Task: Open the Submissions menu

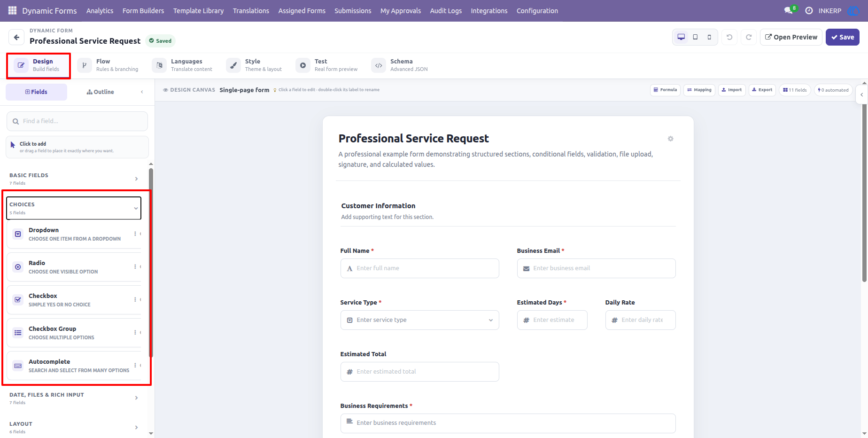Action: click(353, 10)
